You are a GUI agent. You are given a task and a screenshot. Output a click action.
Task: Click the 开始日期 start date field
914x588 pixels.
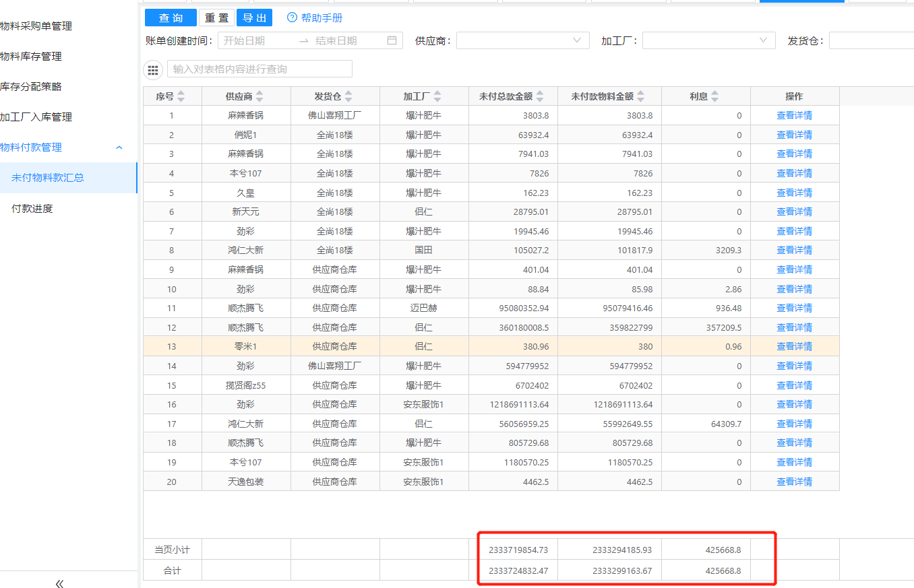(256, 40)
